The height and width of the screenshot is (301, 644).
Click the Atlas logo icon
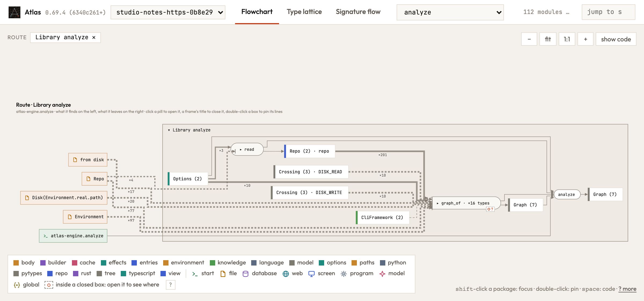[14, 12]
